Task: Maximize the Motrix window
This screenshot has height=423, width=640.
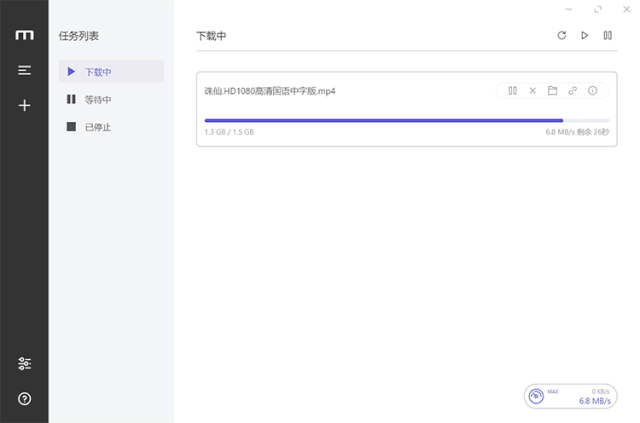Action: point(598,9)
